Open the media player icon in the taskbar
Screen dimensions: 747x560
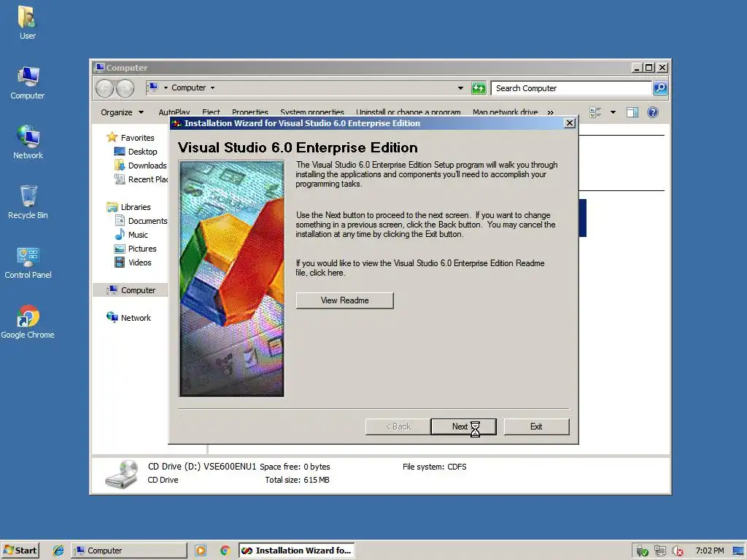(201, 551)
